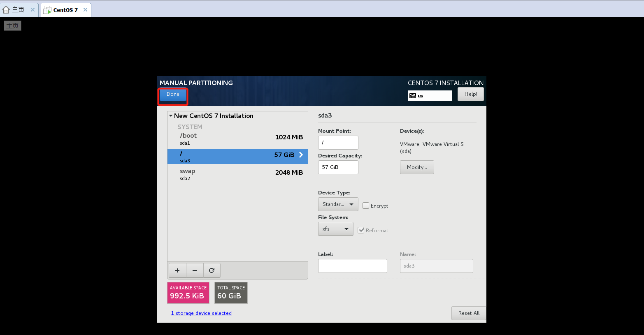Click the TOTAL SPACE 60 GiB box
The height and width of the screenshot is (335, 644).
[x=231, y=293]
